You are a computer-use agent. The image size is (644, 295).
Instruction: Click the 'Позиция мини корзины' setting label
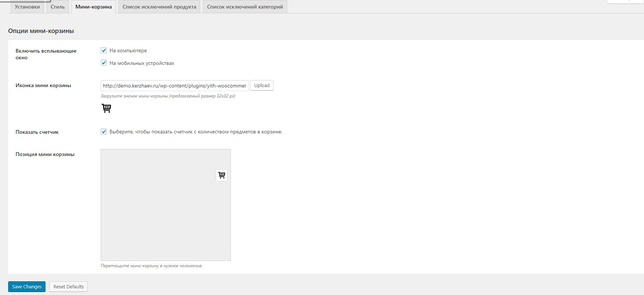[45, 154]
